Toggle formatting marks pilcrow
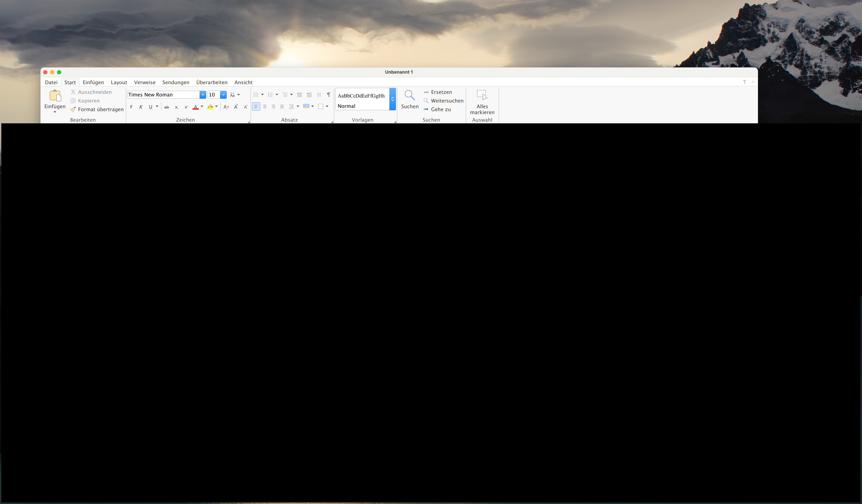 (x=328, y=95)
